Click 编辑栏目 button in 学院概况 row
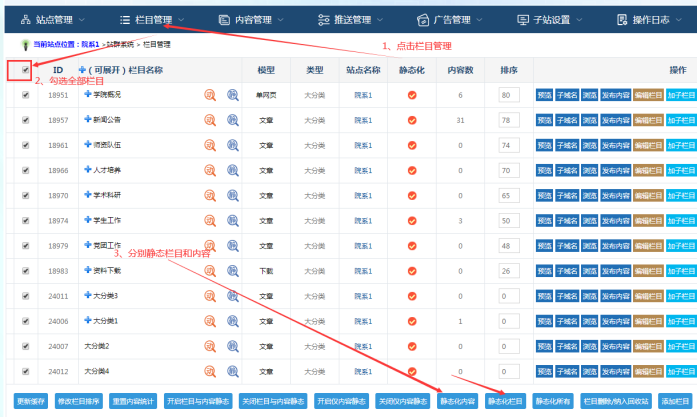 (x=647, y=95)
